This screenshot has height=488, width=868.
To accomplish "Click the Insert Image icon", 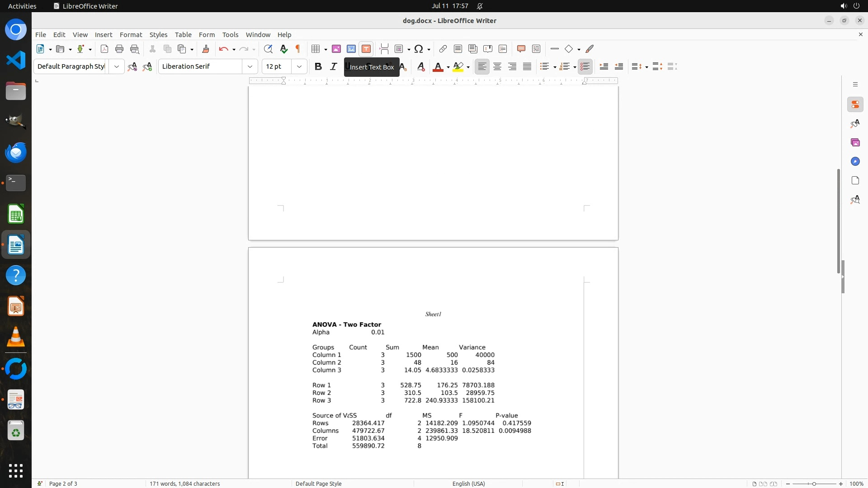I will 336,49.
